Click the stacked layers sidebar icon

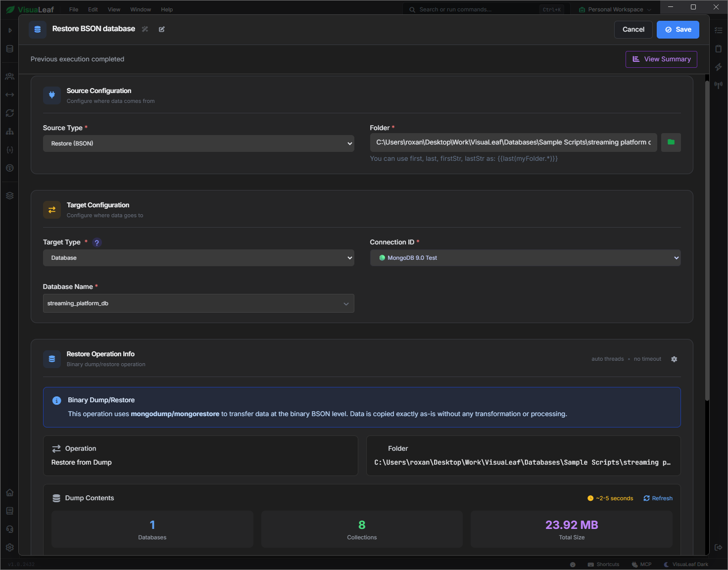click(x=9, y=196)
